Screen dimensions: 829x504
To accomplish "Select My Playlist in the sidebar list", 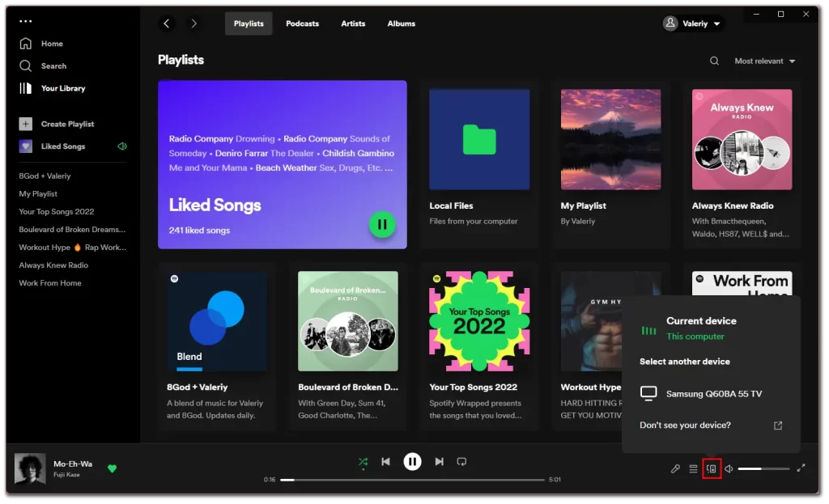I will tap(38, 194).
